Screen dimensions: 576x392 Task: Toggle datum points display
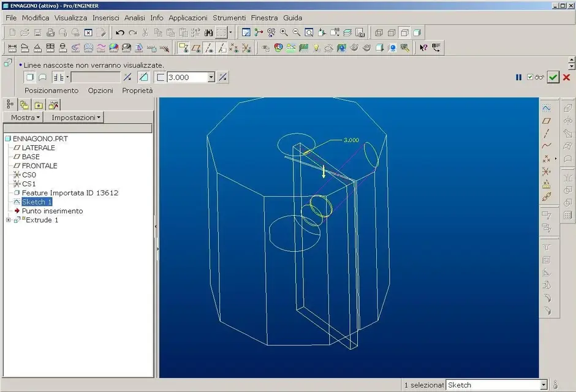tap(234, 48)
